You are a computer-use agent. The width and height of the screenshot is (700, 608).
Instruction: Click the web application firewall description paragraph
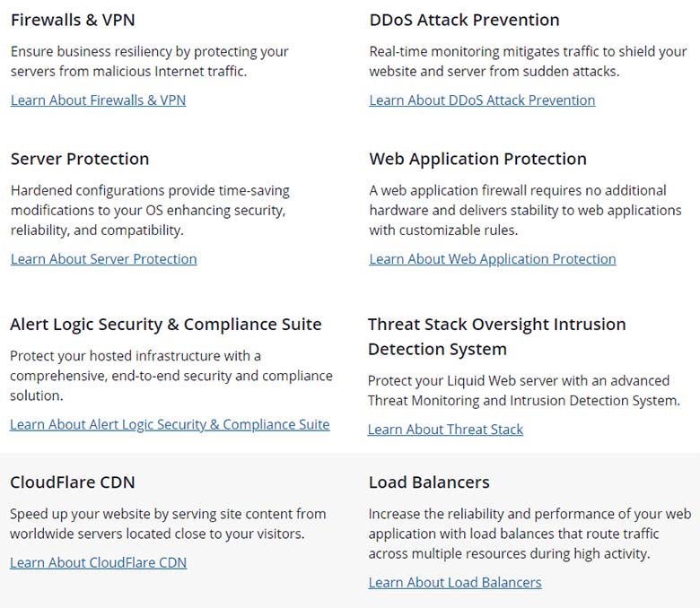pyautogui.click(x=525, y=210)
